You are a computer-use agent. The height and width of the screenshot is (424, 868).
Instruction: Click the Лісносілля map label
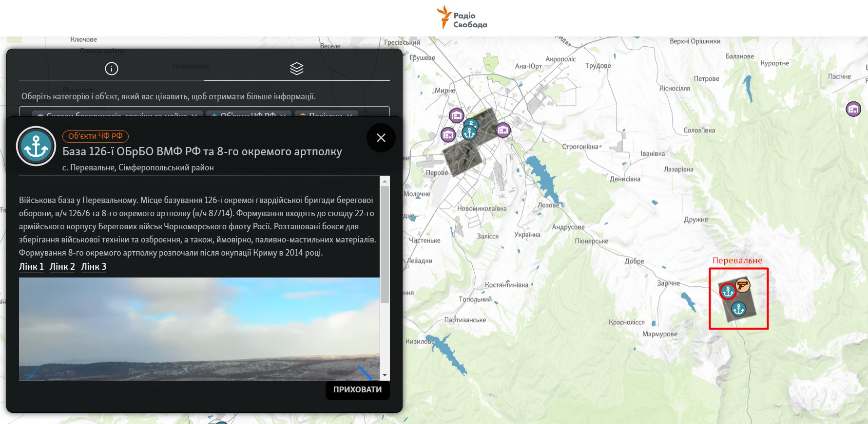pyautogui.click(x=675, y=89)
